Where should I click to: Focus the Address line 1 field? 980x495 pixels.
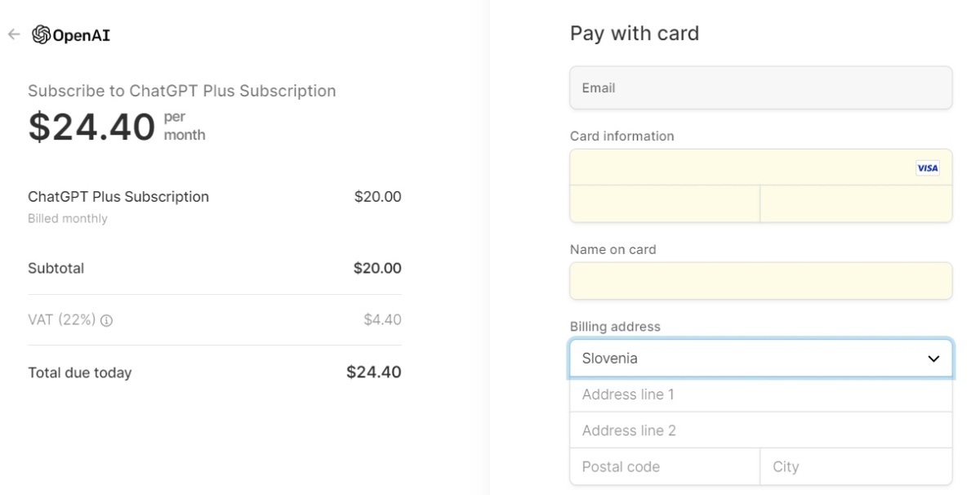[x=760, y=395]
